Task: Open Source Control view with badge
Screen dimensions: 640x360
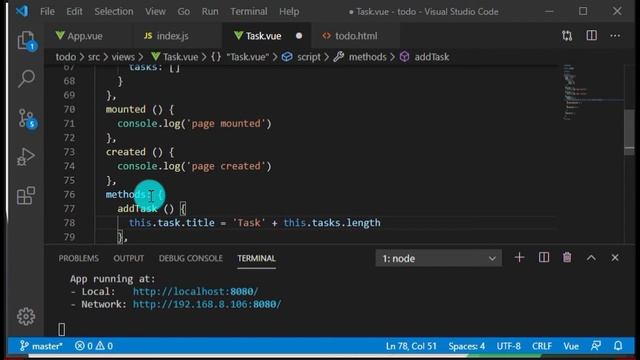Action: pos(27,118)
